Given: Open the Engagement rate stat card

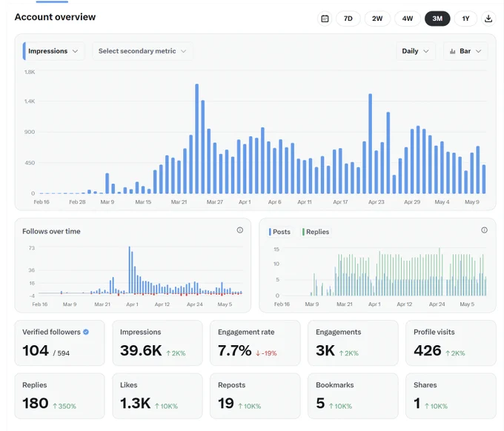Looking at the screenshot, I should [x=255, y=343].
